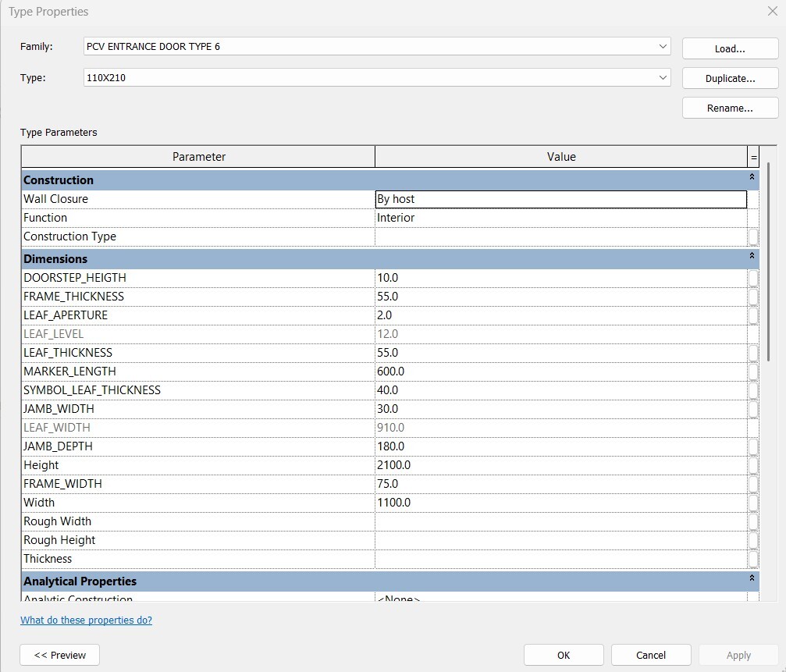Show the Preview pane

click(x=60, y=655)
